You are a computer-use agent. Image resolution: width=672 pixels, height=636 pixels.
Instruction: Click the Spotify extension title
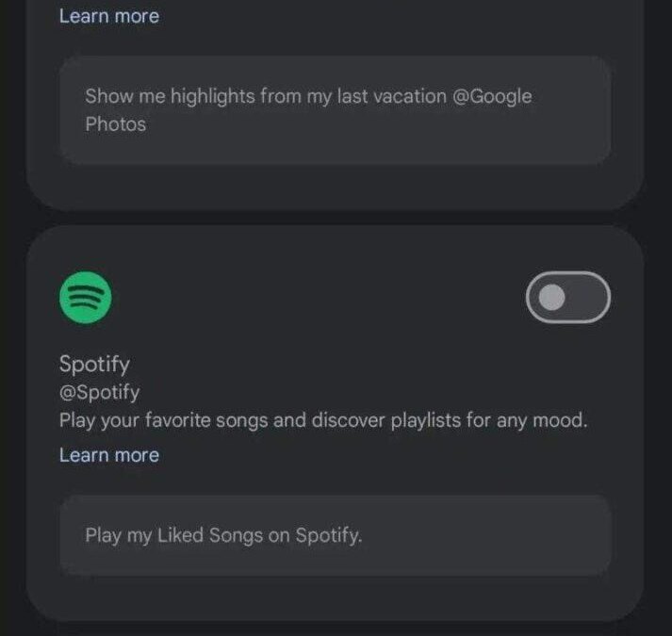[x=94, y=364]
